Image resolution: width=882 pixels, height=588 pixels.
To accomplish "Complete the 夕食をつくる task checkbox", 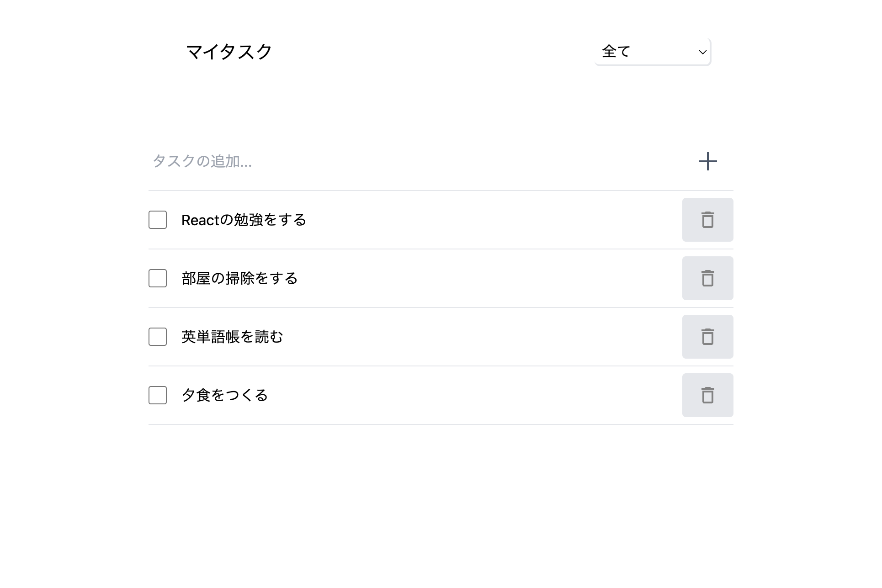I will coord(157,396).
